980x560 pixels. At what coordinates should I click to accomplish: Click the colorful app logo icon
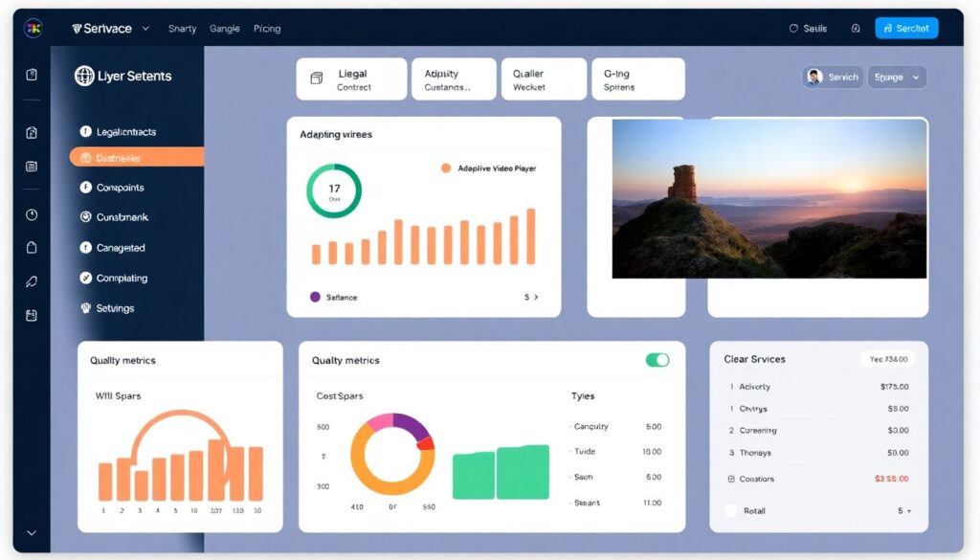pyautogui.click(x=33, y=29)
